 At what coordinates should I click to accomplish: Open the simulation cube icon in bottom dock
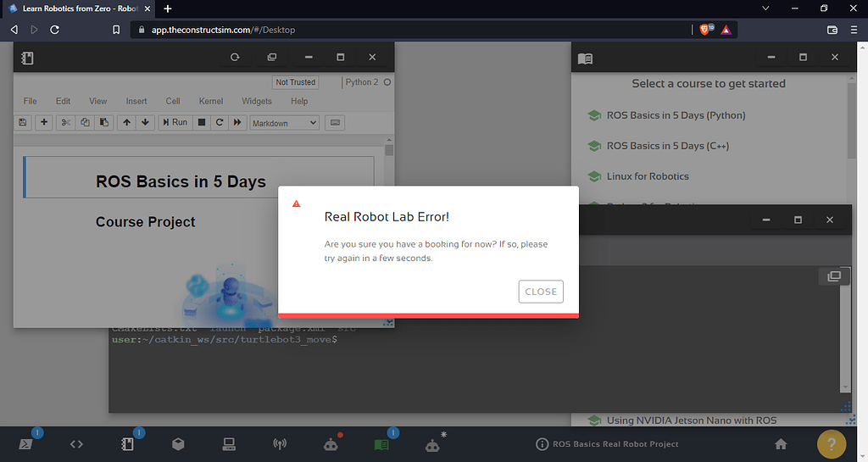pos(178,443)
